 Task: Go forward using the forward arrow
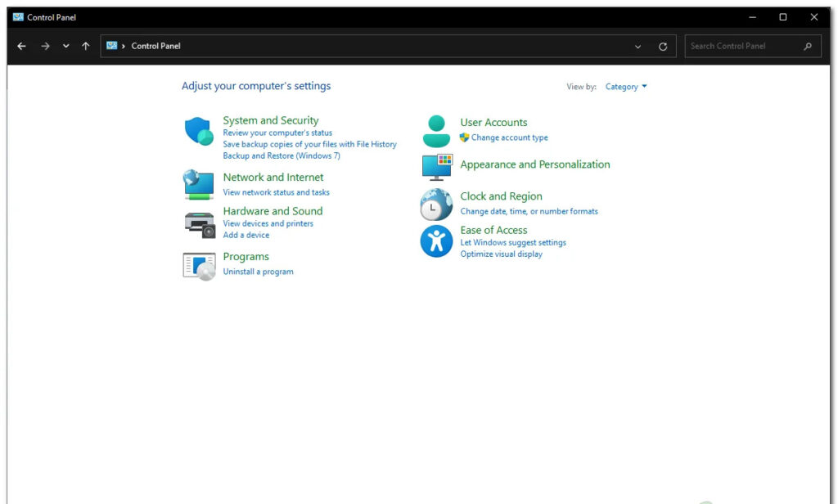click(46, 46)
